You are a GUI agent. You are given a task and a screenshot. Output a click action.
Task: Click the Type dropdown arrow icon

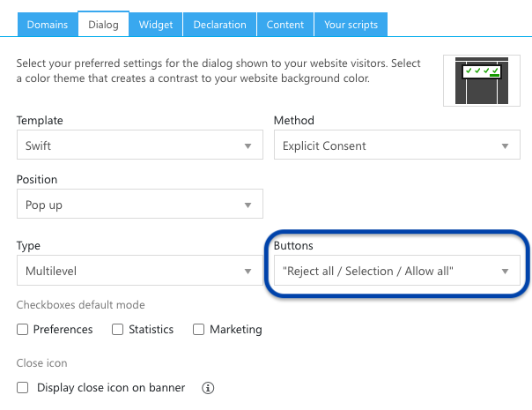(248, 271)
